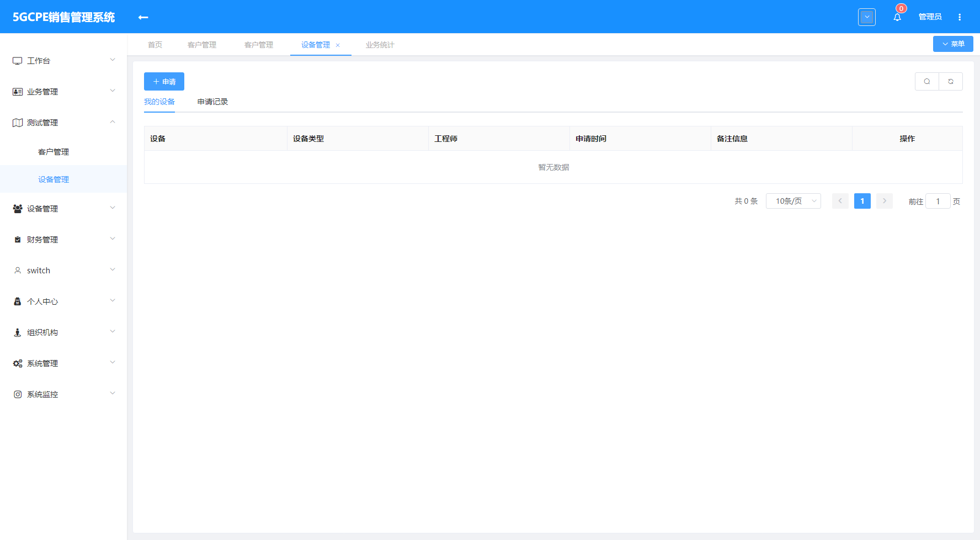The image size is (980, 540).
Task: Click the 工作台 monitor icon
Action: (18, 61)
